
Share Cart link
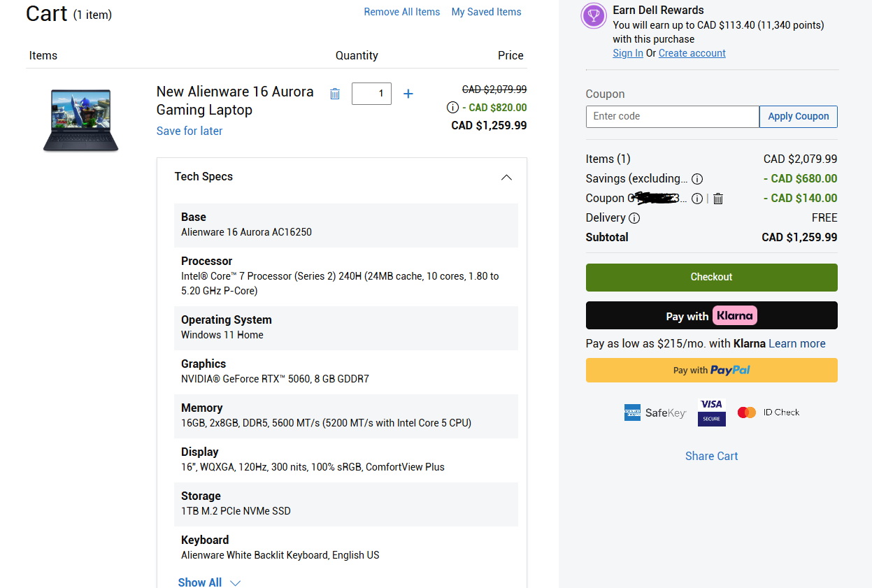[712, 456]
